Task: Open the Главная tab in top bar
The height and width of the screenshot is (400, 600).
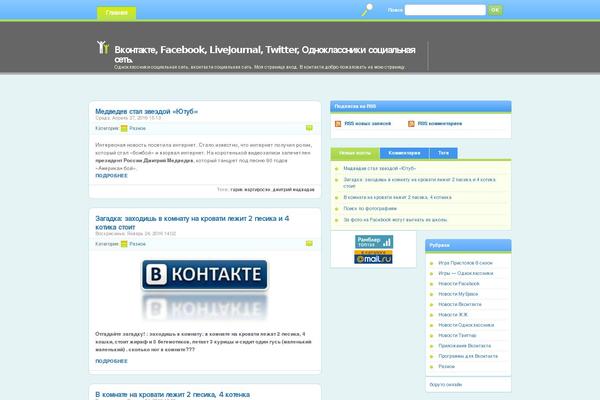Action: 116,13
